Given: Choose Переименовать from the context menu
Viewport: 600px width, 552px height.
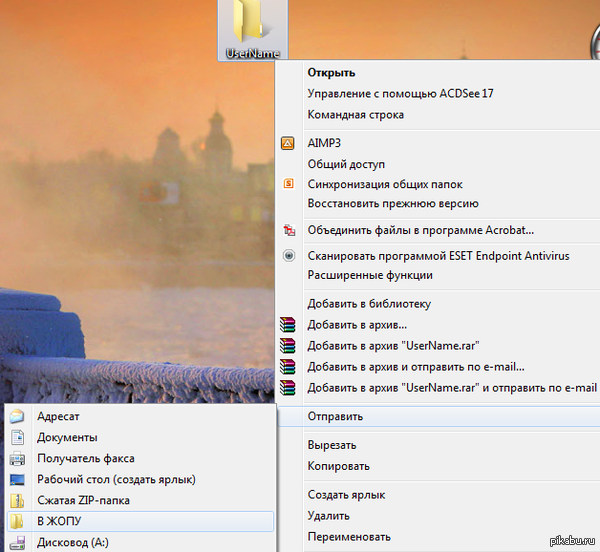Looking at the screenshot, I should (x=349, y=537).
